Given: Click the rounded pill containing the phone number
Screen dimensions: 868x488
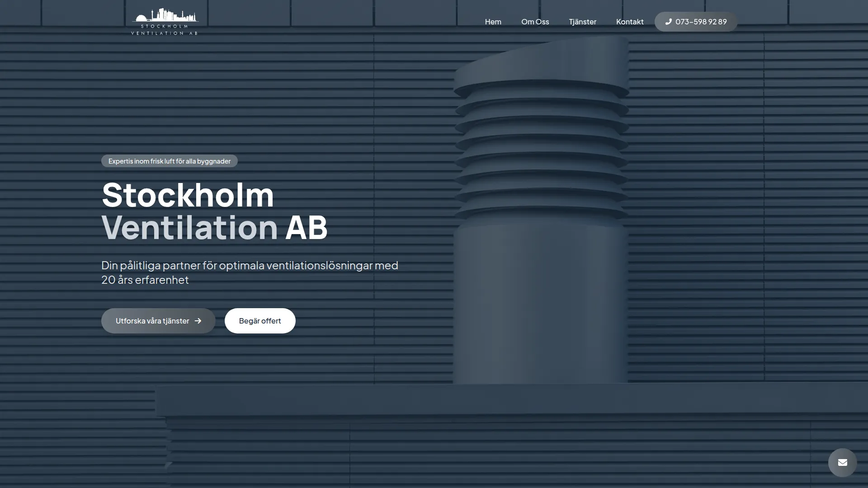Looking at the screenshot, I should (x=696, y=21).
